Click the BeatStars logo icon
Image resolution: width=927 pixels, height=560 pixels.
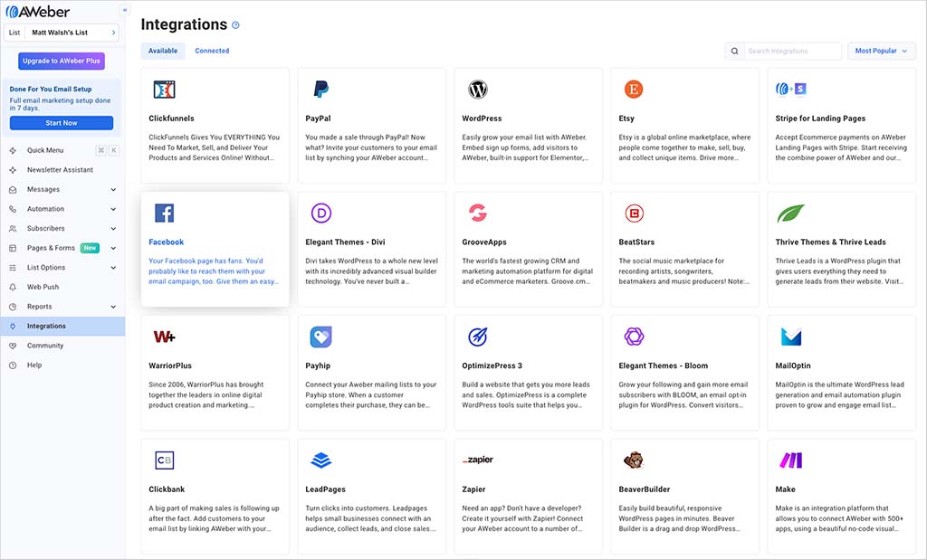click(635, 214)
